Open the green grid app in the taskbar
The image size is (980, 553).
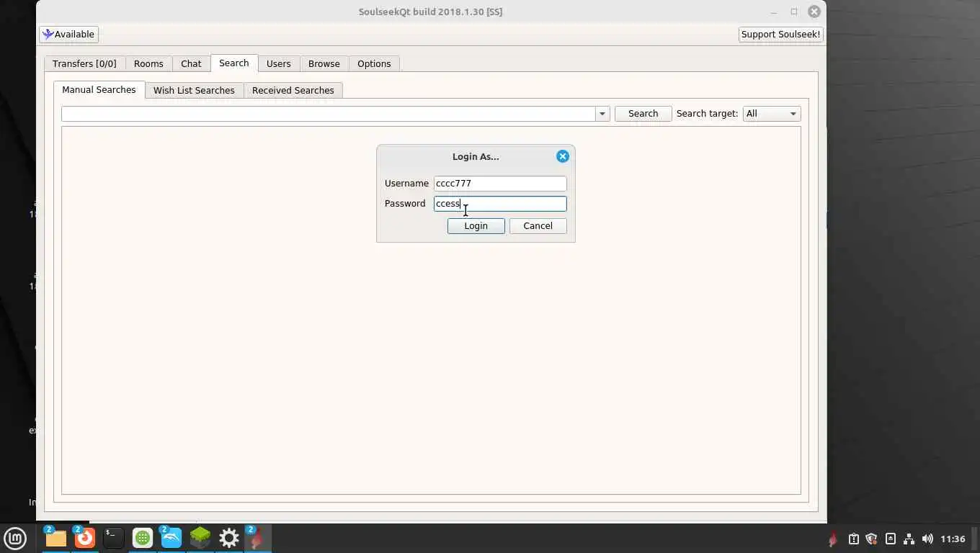tap(143, 538)
